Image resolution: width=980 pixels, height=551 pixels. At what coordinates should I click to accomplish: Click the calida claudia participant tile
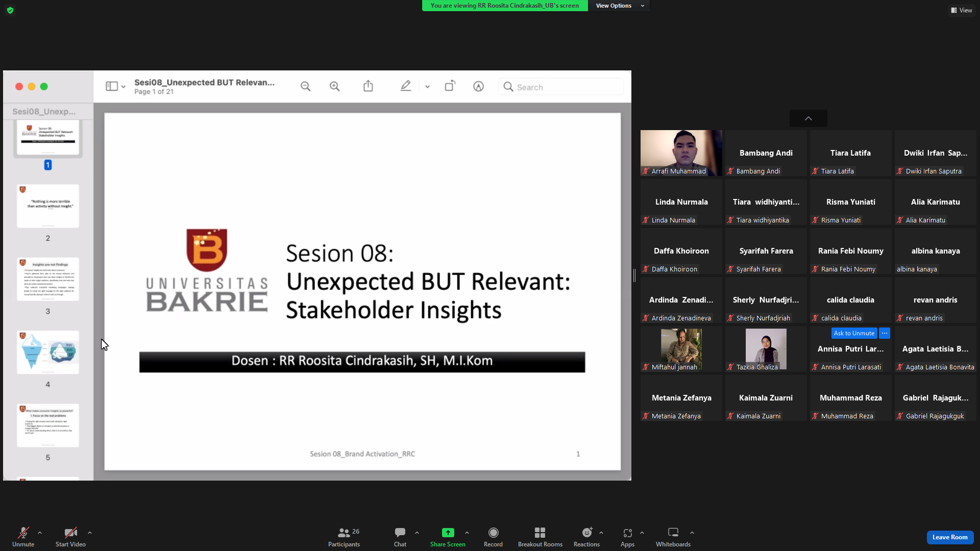pyautogui.click(x=851, y=300)
